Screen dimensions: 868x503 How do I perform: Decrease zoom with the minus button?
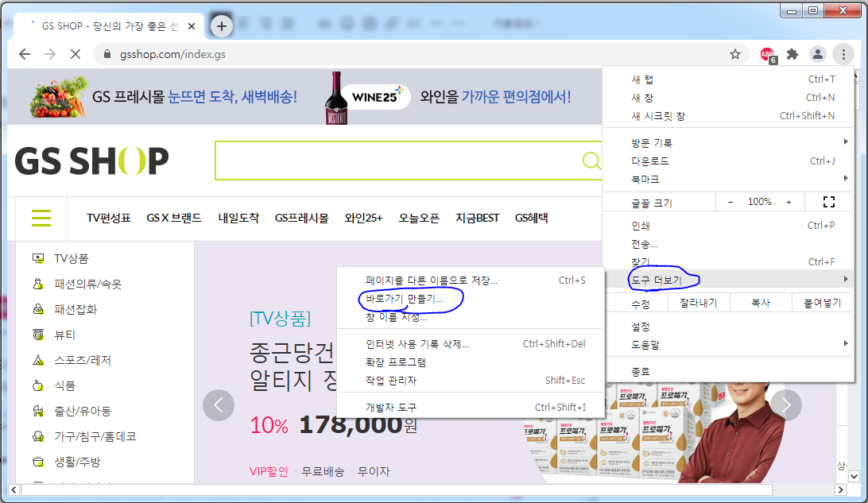(x=730, y=202)
